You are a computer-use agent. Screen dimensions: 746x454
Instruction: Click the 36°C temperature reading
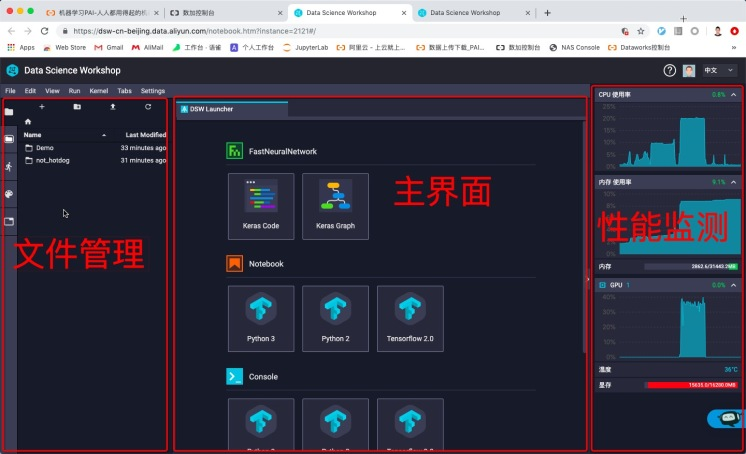pos(731,370)
